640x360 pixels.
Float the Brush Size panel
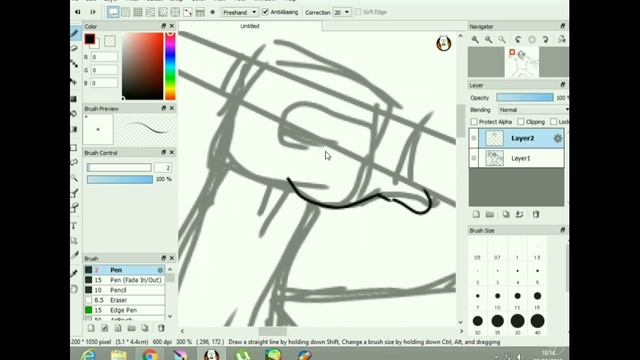click(x=563, y=230)
